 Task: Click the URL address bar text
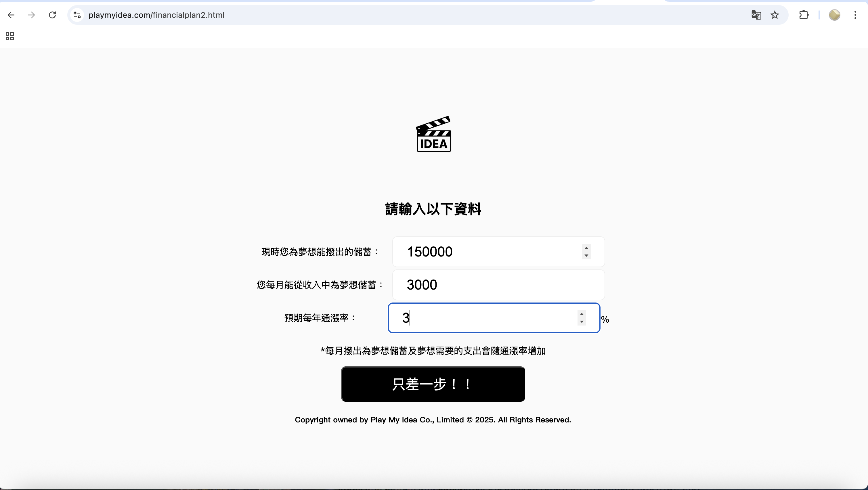point(156,15)
